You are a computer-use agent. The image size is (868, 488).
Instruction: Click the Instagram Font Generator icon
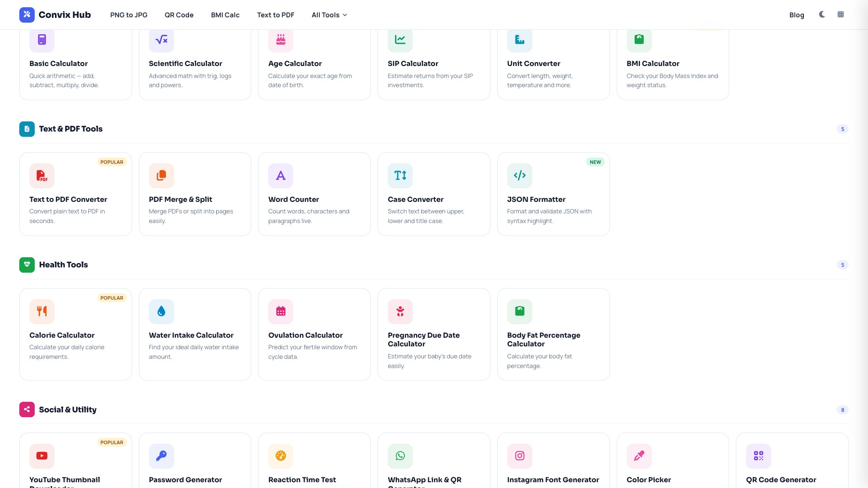tap(520, 456)
